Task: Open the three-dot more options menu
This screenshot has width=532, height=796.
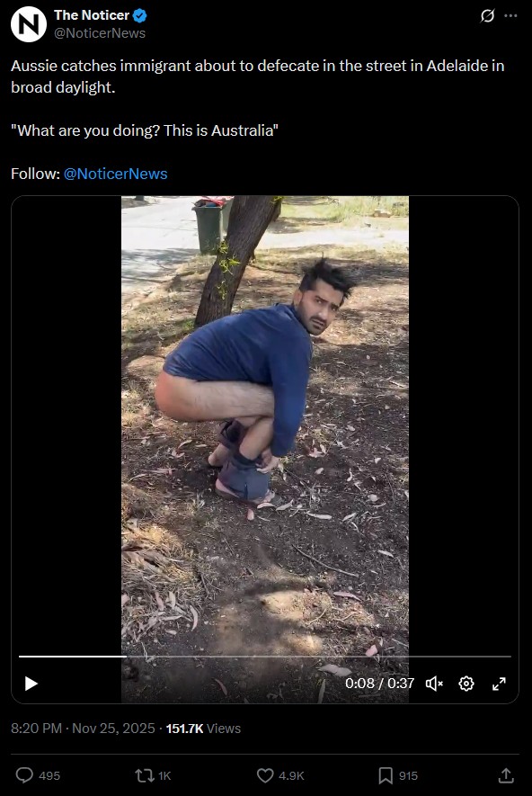Action: click(510, 15)
